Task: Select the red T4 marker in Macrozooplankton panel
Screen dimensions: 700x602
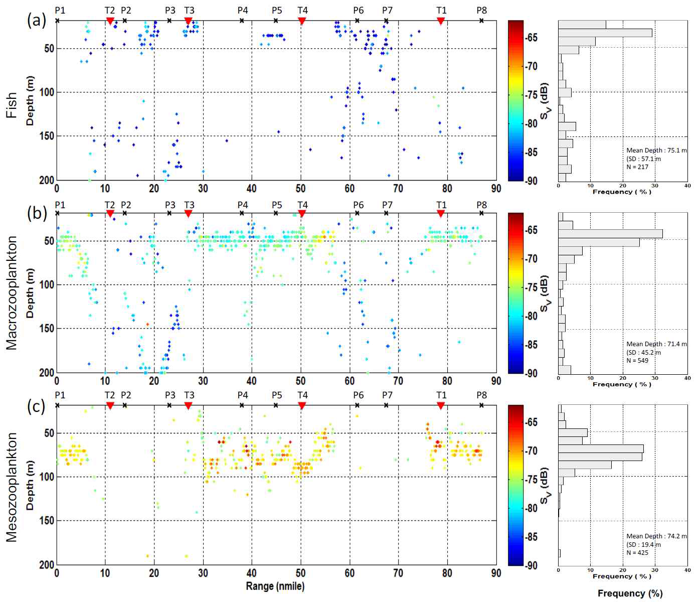Action: pos(302,214)
